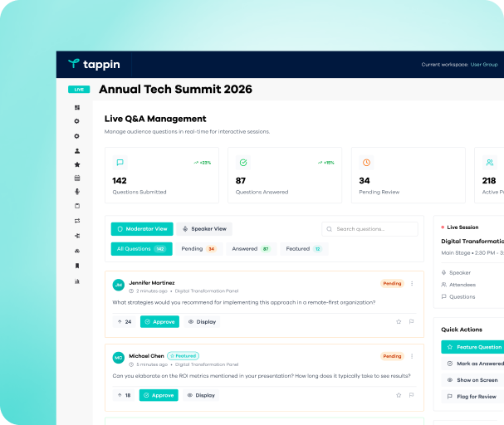
Task: Click the Search questions input field
Action: (375, 228)
